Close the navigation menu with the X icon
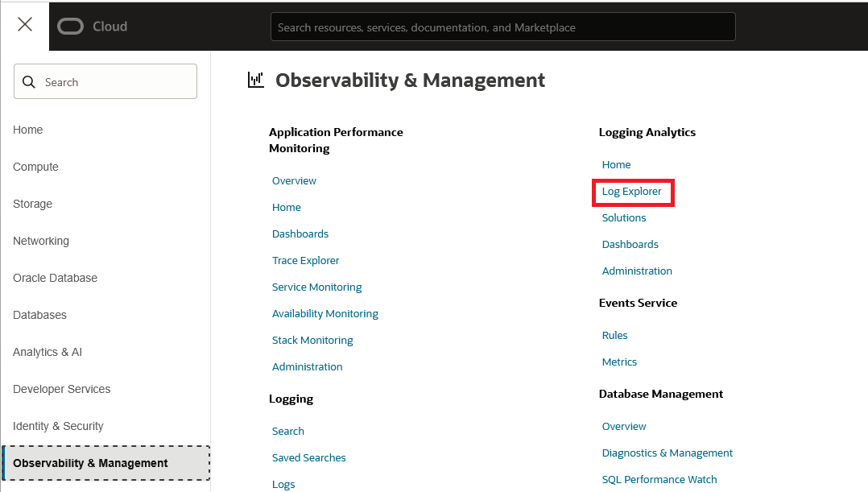The image size is (868, 492). [25, 24]
